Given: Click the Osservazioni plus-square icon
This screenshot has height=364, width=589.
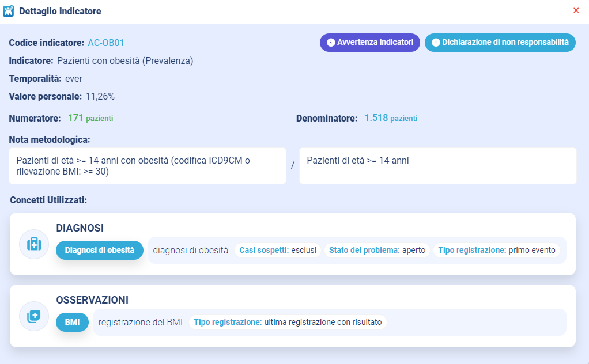Looking at the screenshot, I should point(34,316).
